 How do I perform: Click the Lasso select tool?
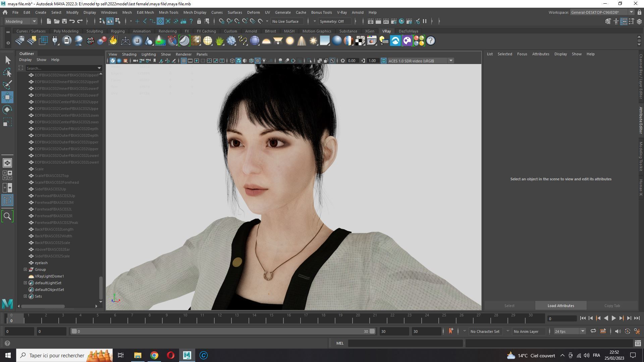coord(7,72)
